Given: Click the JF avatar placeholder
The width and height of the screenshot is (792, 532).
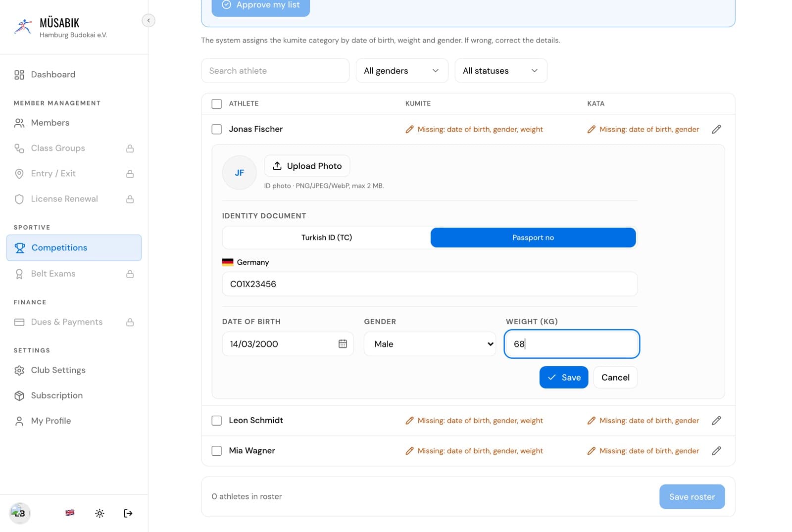Looking at the screenshot, I should pyautogui.click(x=240, y=173).
